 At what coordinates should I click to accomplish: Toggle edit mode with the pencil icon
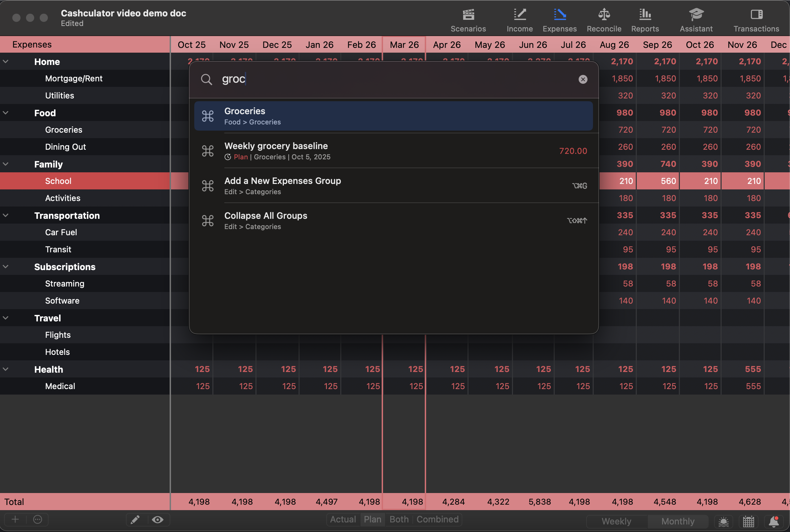tap(135, 519)
